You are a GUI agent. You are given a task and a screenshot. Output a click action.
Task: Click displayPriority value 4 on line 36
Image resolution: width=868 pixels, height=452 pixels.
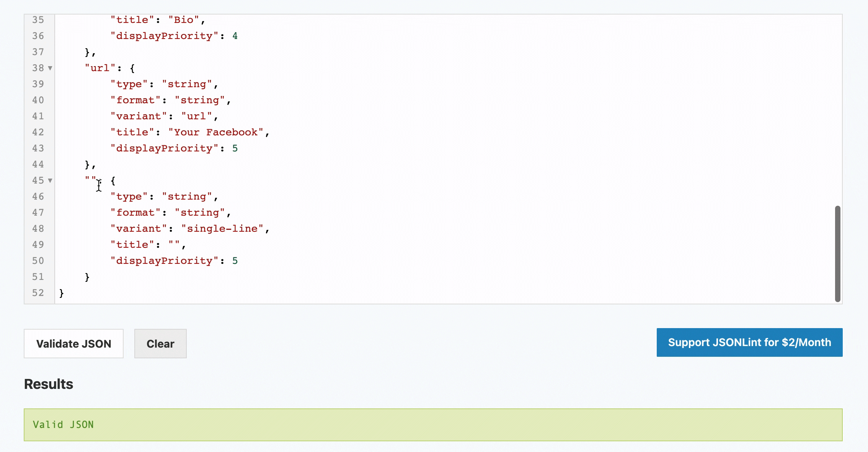235,36
